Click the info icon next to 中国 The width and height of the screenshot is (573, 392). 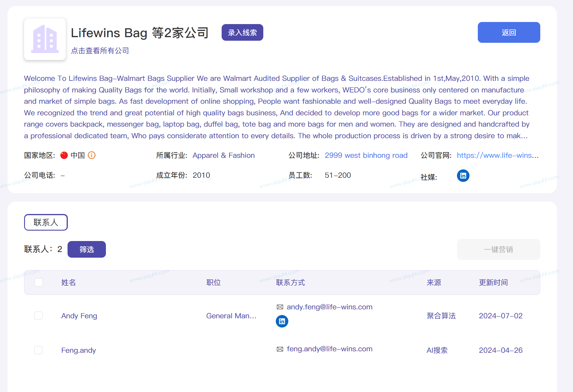click(92, 155)
